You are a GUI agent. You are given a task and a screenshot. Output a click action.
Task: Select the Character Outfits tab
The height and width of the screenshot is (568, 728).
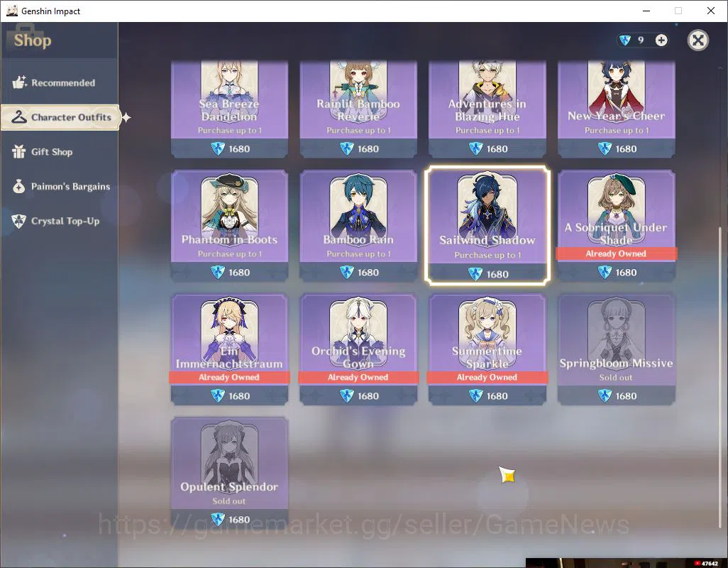(x=60, y=117)
